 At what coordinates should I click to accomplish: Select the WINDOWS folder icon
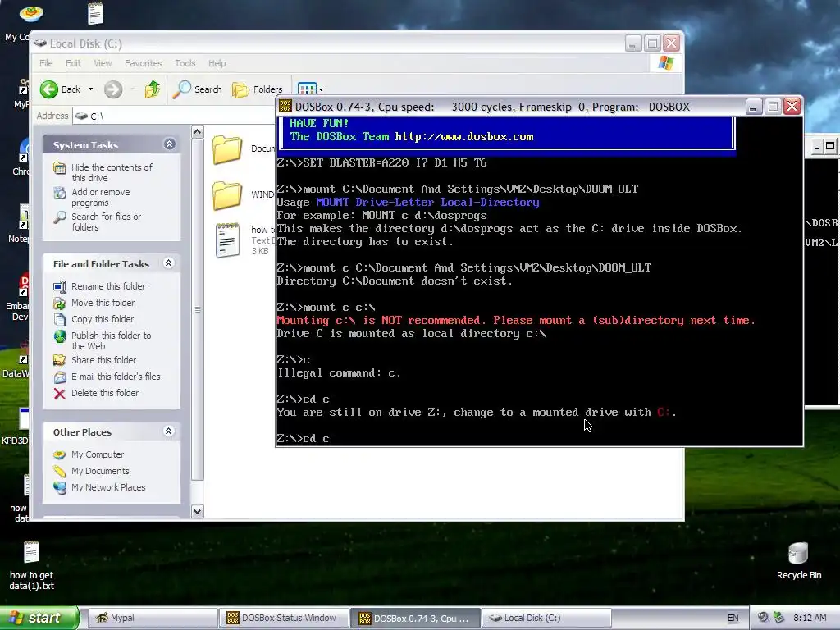[x=227, y=195]
